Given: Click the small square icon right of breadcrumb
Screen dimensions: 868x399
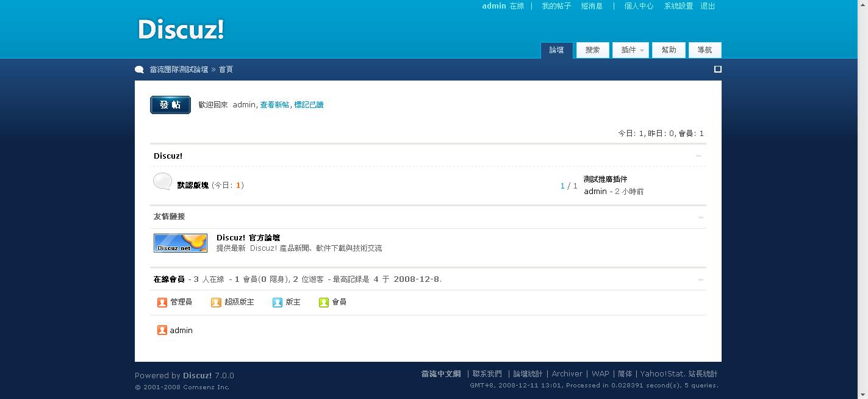Looking at the screenshot, I should coord(718,69).
